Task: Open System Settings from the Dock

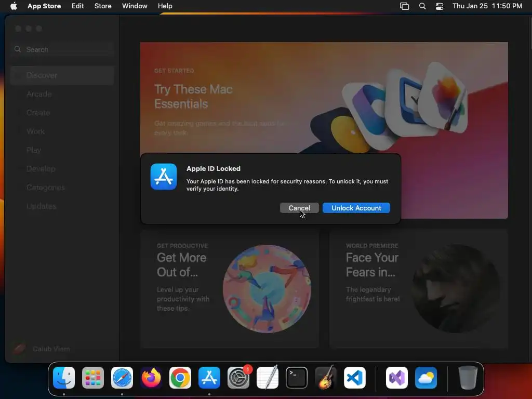Action: pyautogui.click(x=238, y=378)
